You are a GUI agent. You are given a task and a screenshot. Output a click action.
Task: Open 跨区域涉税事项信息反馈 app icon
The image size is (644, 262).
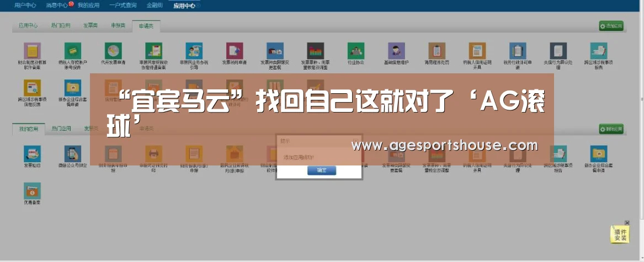pyautogui.click(x=32, y=88)
